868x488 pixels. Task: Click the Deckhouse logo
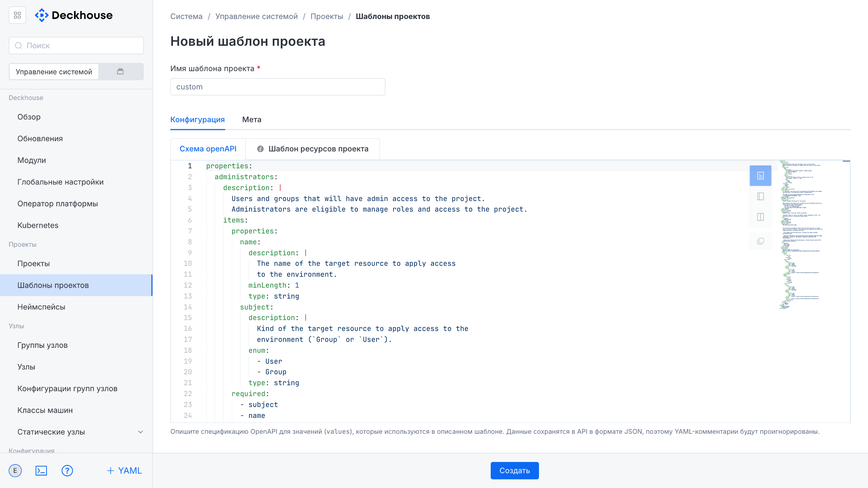74,15
